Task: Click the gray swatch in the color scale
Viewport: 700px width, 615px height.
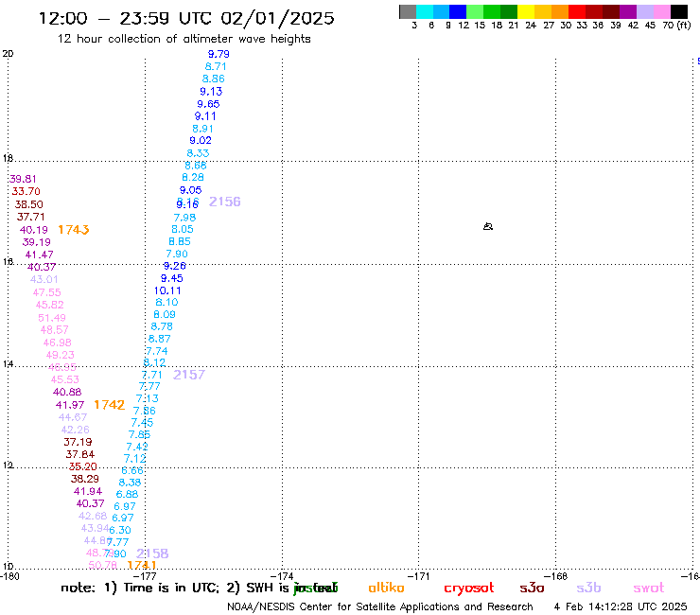Action: tap(408, 11)
